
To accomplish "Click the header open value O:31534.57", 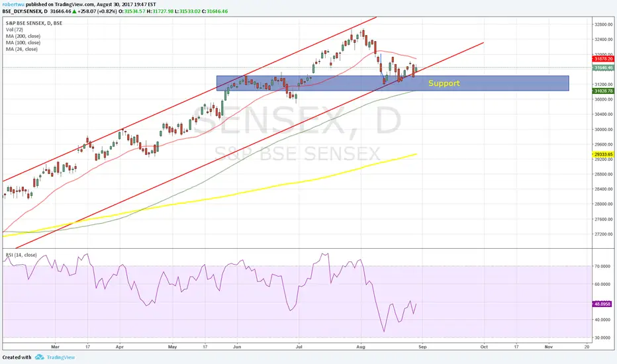I will pos(132,11).
